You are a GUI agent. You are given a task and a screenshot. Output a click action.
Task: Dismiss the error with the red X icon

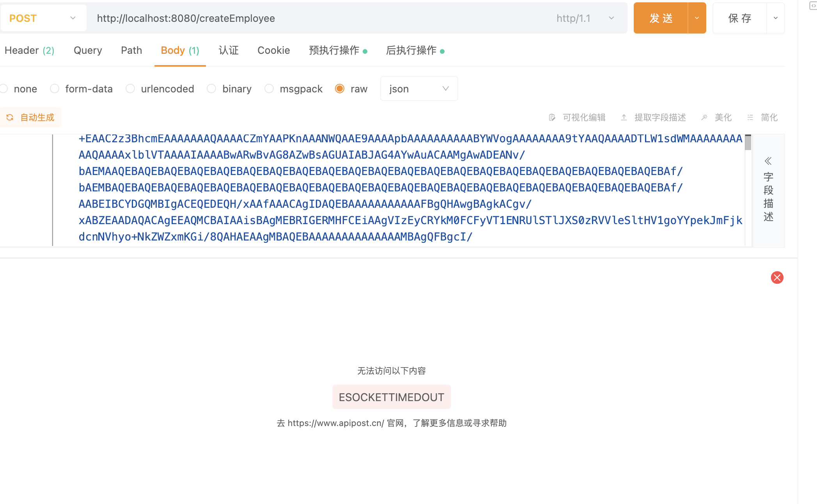click(x=777, y=278)
